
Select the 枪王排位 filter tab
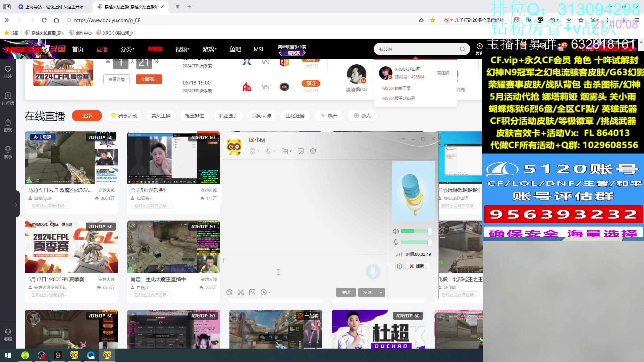point(195,116)
